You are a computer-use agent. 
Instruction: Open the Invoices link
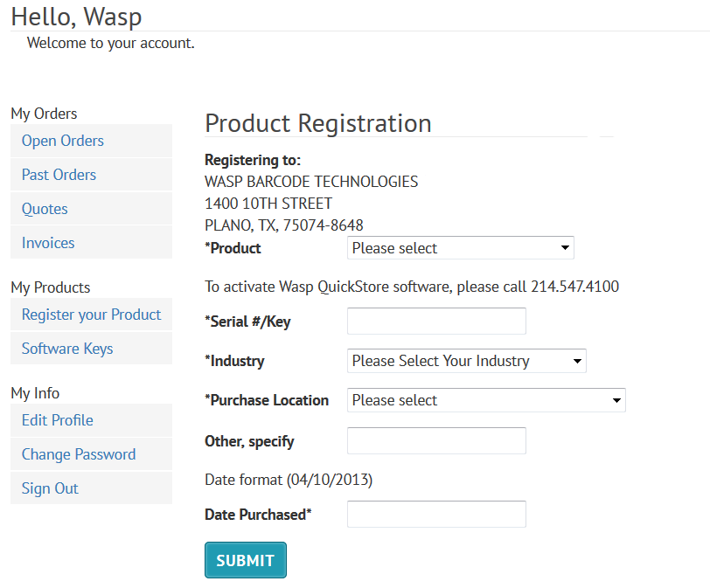(48, 243)
